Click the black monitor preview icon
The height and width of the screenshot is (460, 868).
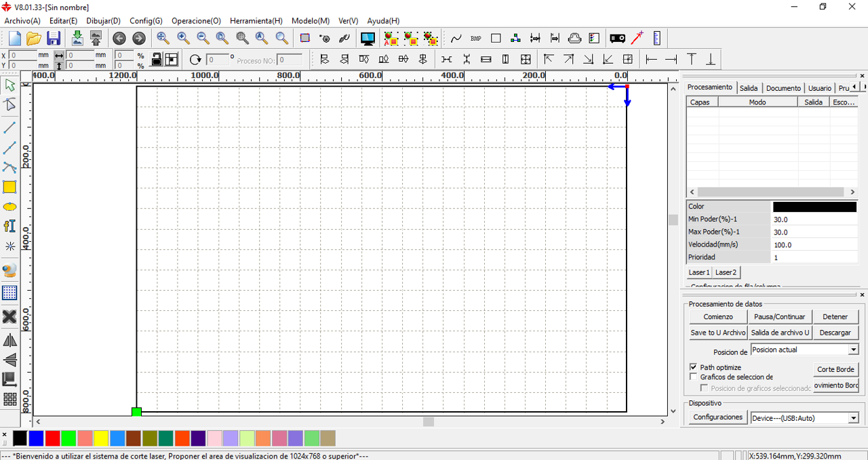click(x=368, y=39)
